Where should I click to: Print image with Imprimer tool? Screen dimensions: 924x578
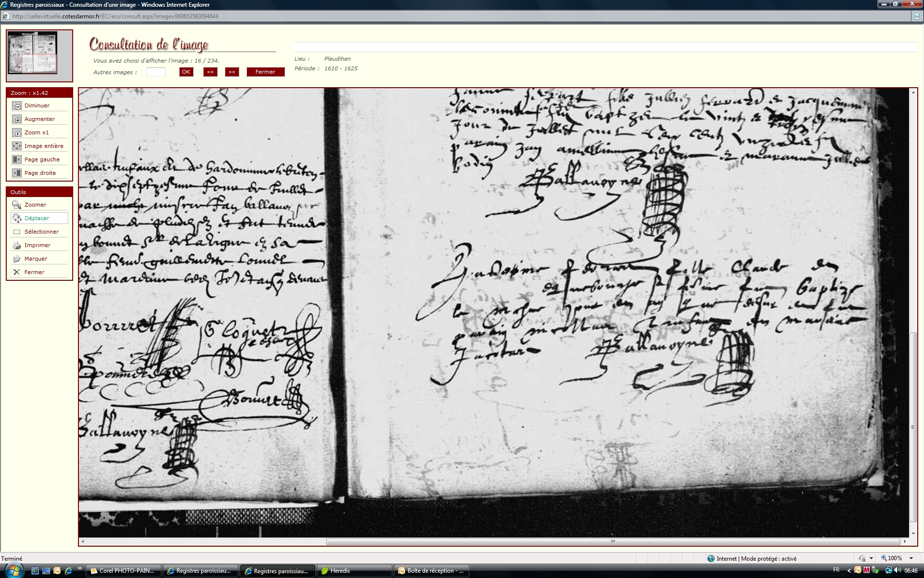click(x=17, y=245)
